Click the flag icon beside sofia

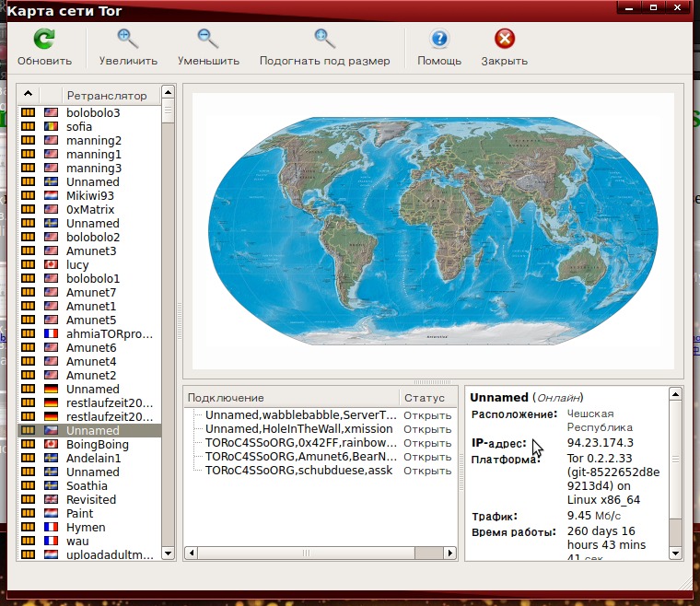pyautogui.click(x=51, y=126)
